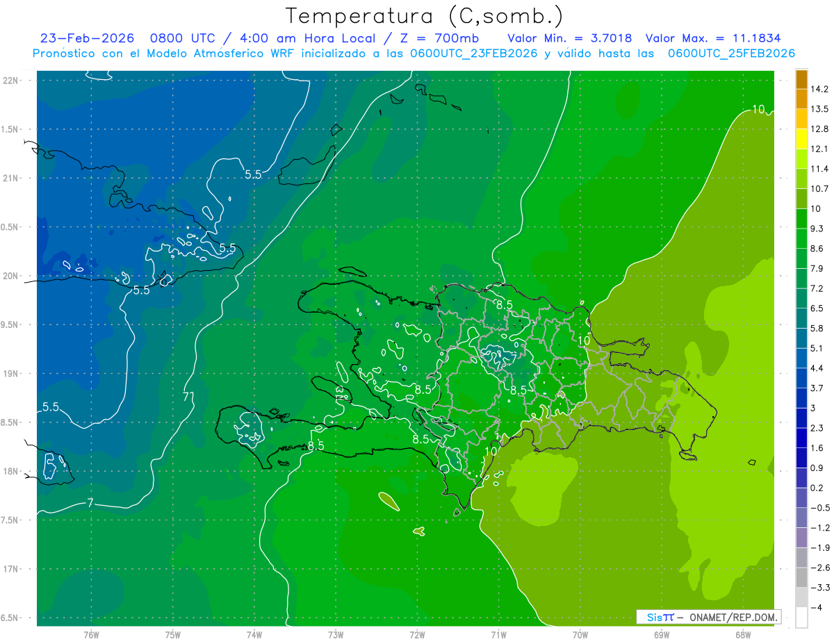Click the "Sisπ" logo text
This screenshot has height=644, width=834.
pyautogui.click(x=660, y=617)
